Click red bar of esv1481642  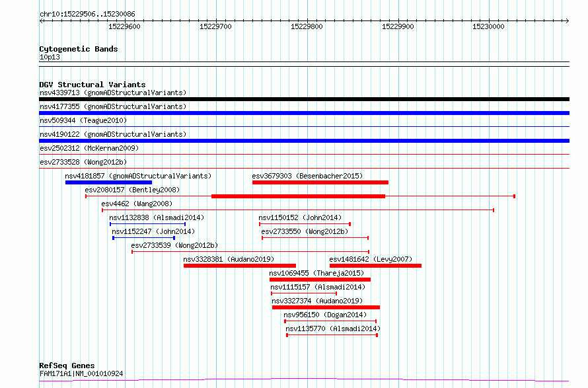point(375,266)
